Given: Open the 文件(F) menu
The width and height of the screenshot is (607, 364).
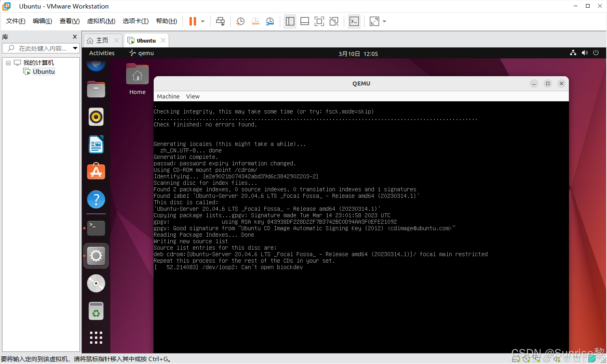Looking at the screenshot, I should point(15,21).
